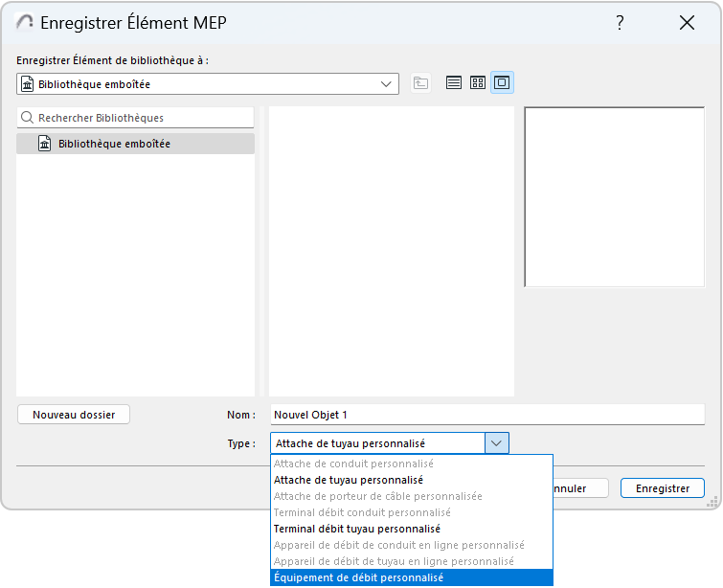Viewport: 723px width, 588px height.
Task: Close the Enregistrer Élément MEP dialog
Action: click(687, 22)
